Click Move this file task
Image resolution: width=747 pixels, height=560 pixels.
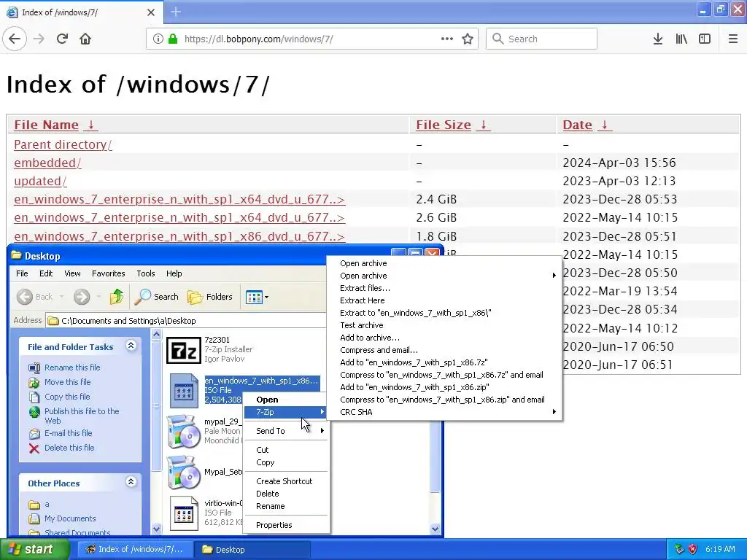click(x=67, y=382)
